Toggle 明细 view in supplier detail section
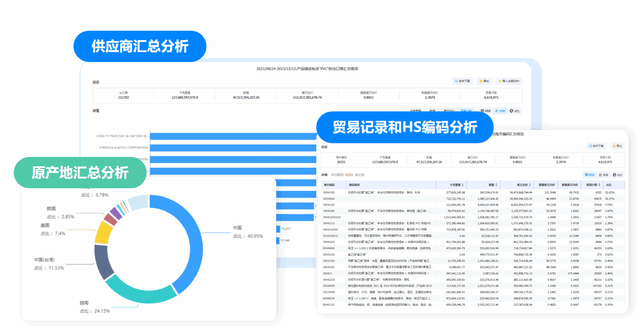The height and width of the screenshot is (332, 644). point(486,110)
